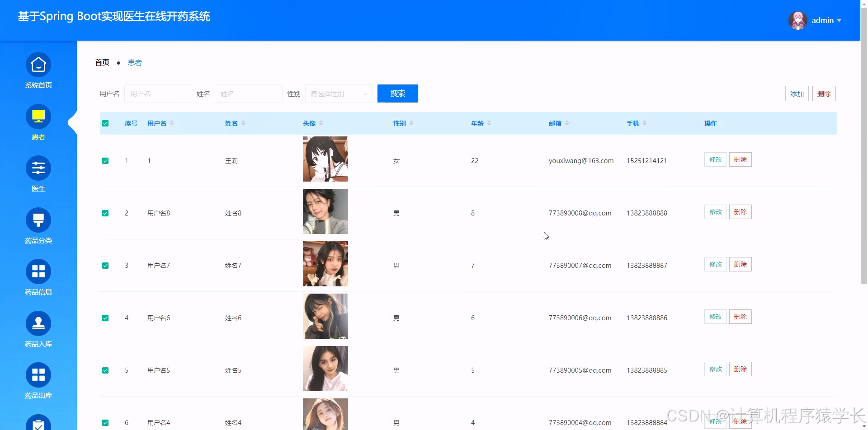This screenshot has width=868, height=430.
Task: Click 修改 for 用户名8 row
Action: [716, 212]
